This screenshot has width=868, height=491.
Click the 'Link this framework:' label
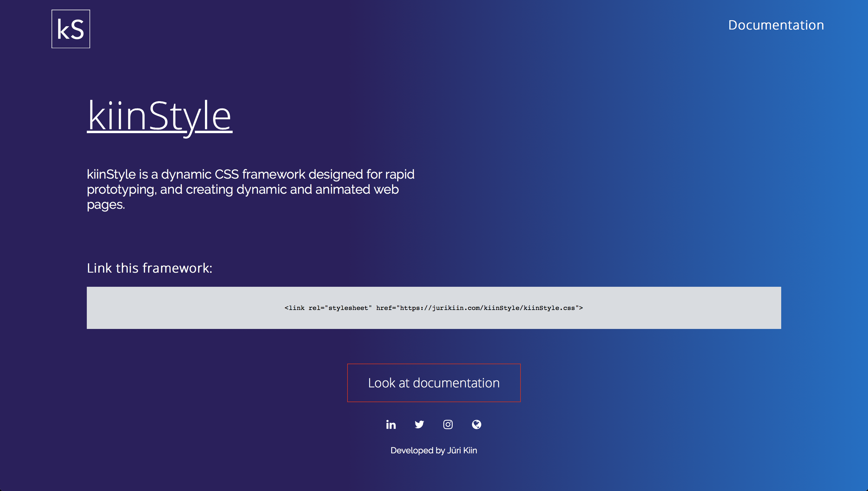(149, 268)
